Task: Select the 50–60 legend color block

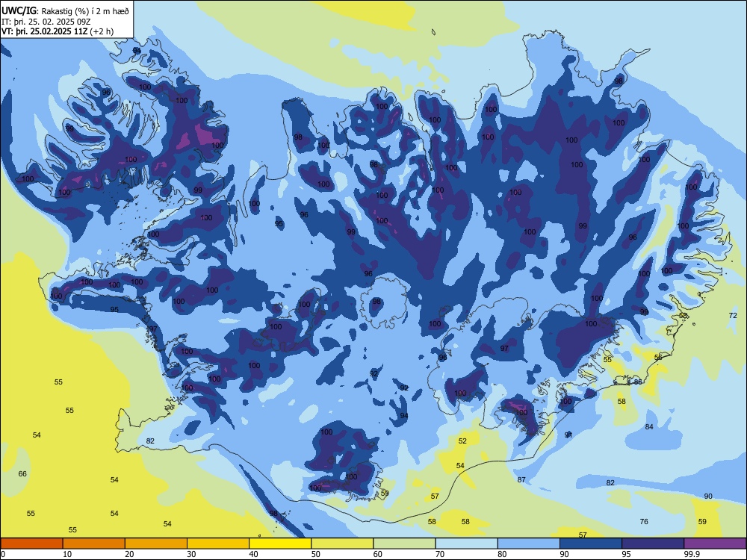Action: (x=342, y=544)
